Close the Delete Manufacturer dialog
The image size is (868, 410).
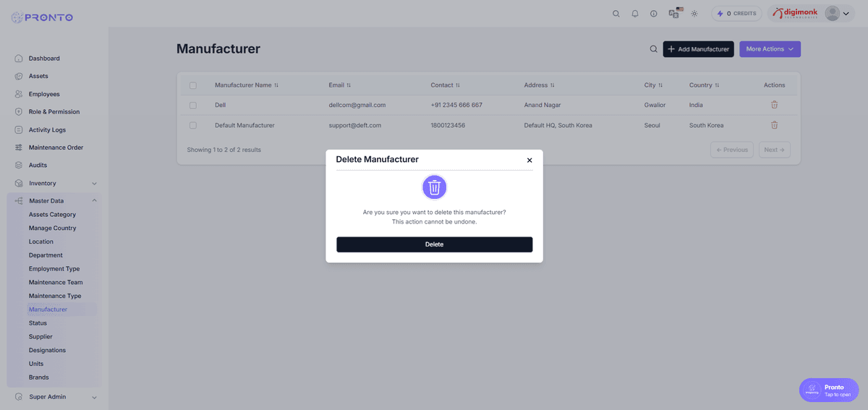(x=529, y=161)
